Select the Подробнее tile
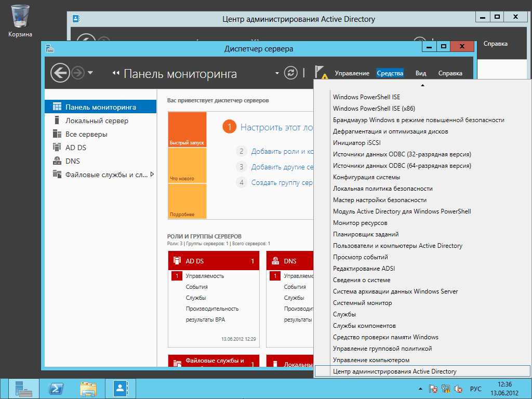Viewport: 532px width, 399px height. click(x=187, y=201)
